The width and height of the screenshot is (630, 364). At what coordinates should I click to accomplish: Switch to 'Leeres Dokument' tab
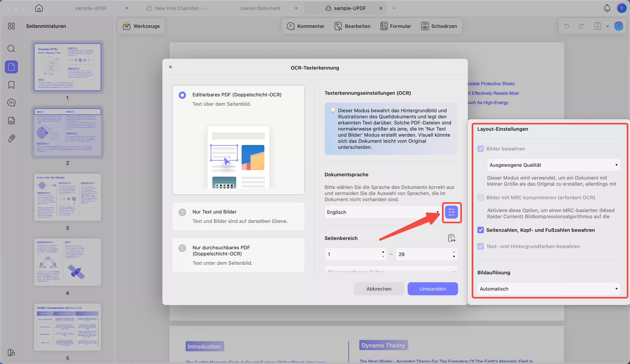tap(260, 8)
